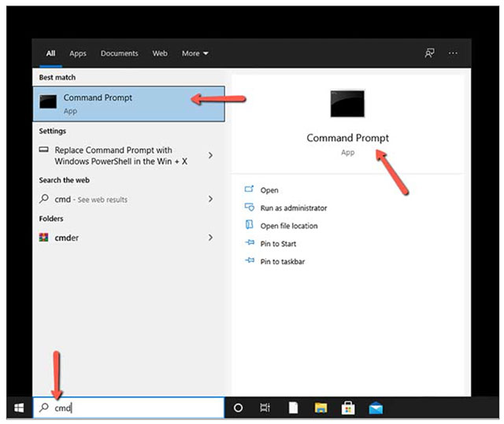Click the Command Prompt title in preview pane
504x424 pixels.
(x=347, y=138)
